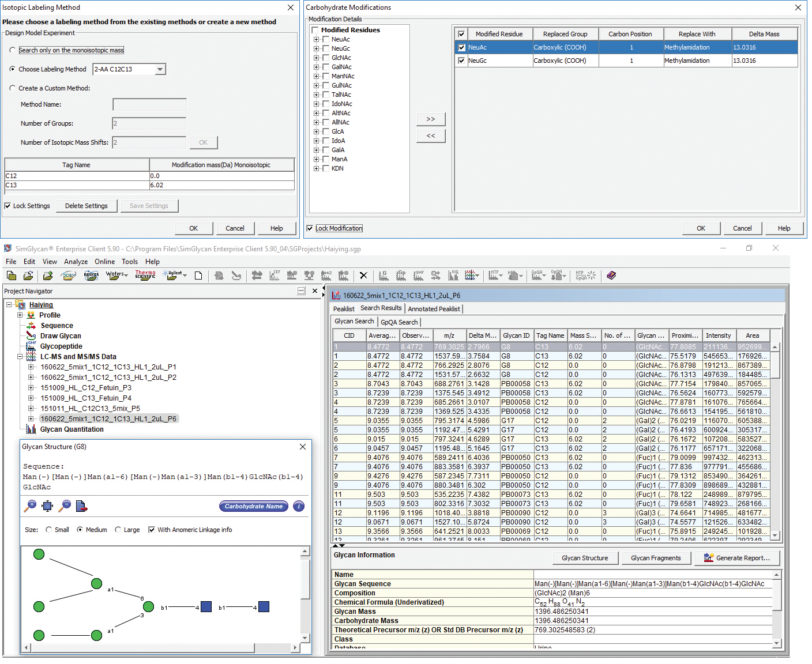812x664 pixels.
Task: Open the Thermo Scientific data import icon
Action: [145, 276]
